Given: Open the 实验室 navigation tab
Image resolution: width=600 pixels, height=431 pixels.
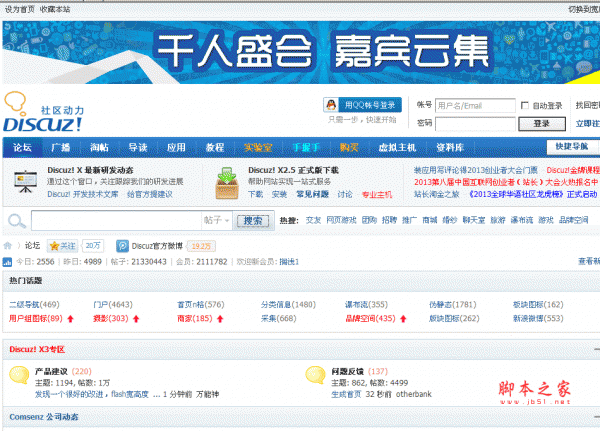Looking at the screenshot, I should click(x=258, y=147).
